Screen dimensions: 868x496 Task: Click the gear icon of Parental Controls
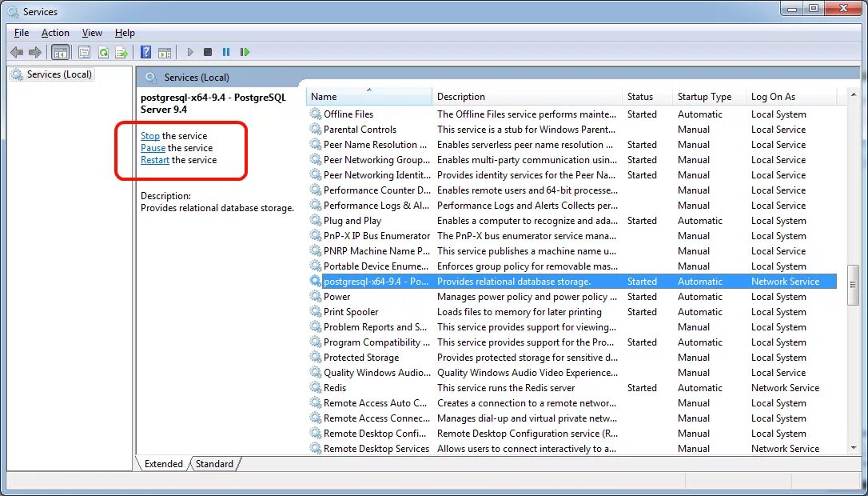(316, 129)
